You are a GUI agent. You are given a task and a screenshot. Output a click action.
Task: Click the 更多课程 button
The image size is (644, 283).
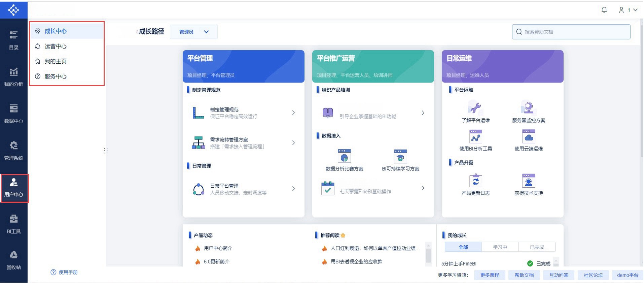[x=490, y=275]
